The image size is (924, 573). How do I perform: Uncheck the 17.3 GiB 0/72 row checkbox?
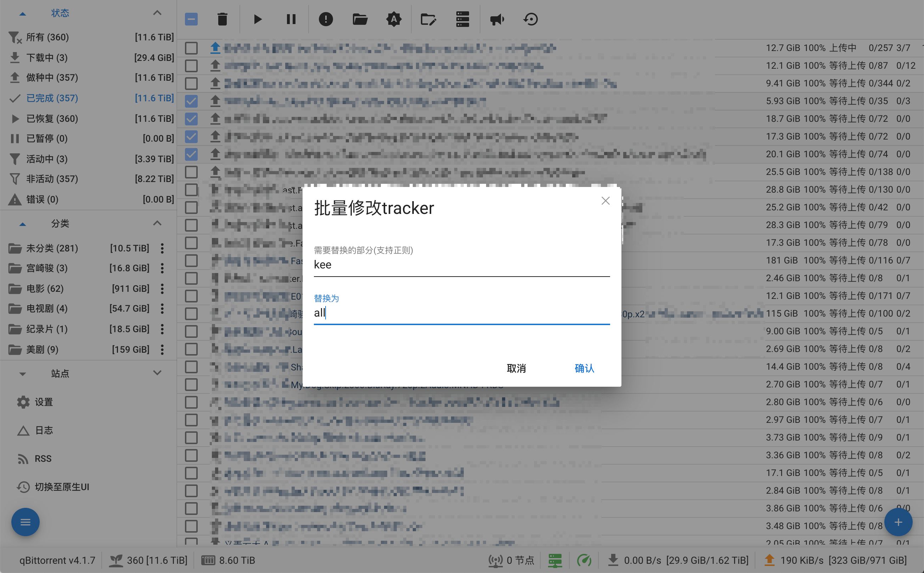pos(191,136)
